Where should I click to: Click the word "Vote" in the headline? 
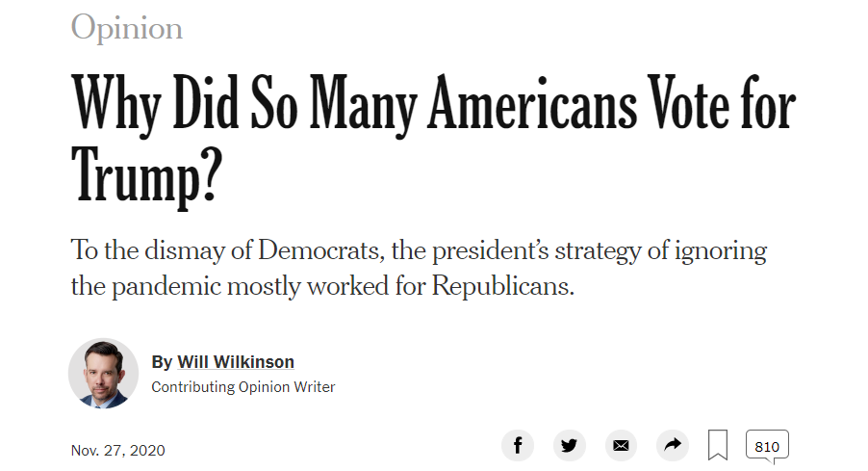pos(688,102)
